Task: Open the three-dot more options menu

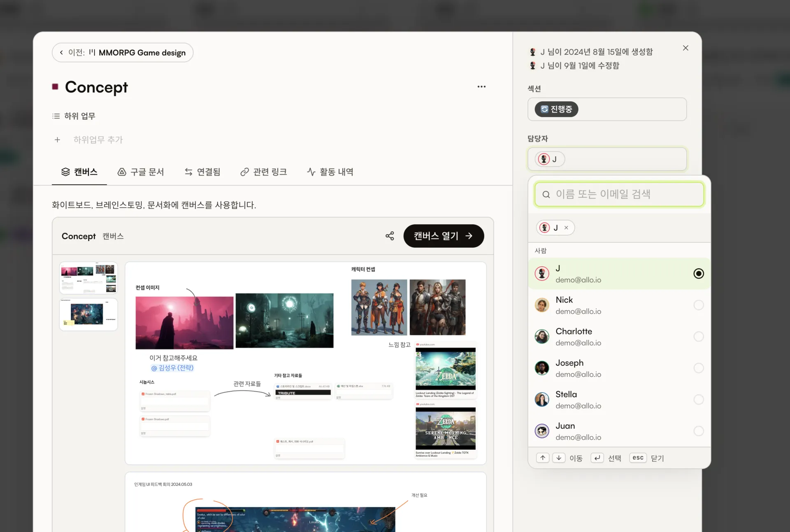Action: (481, 87)
